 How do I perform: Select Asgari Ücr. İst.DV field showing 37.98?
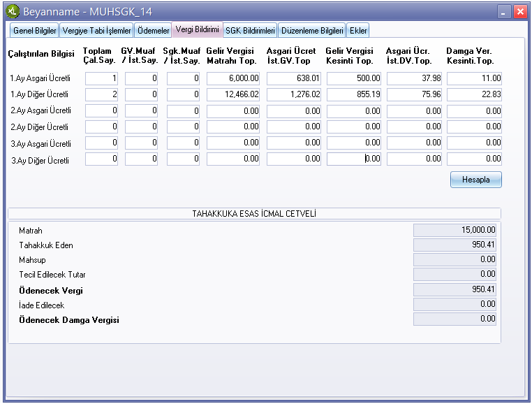[414, 78]
